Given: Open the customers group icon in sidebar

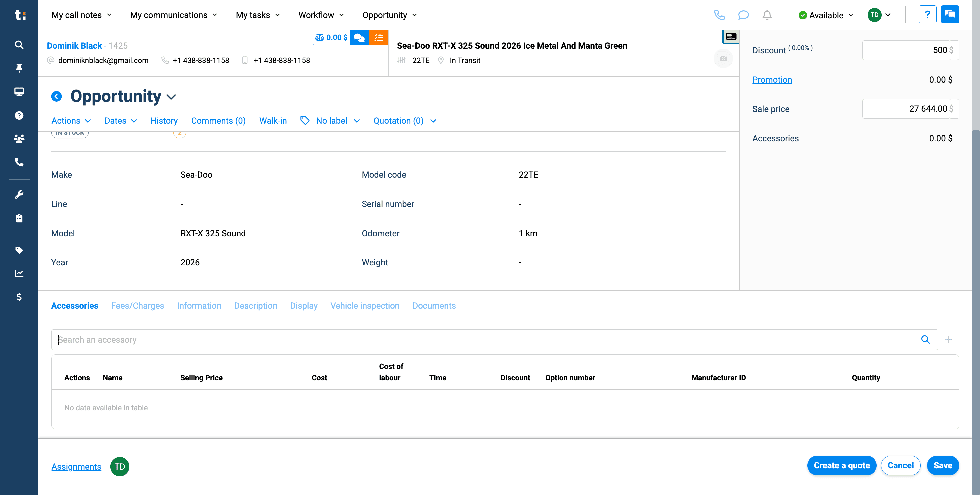Looking at the screenshot, I should click(x=19, y=139).
